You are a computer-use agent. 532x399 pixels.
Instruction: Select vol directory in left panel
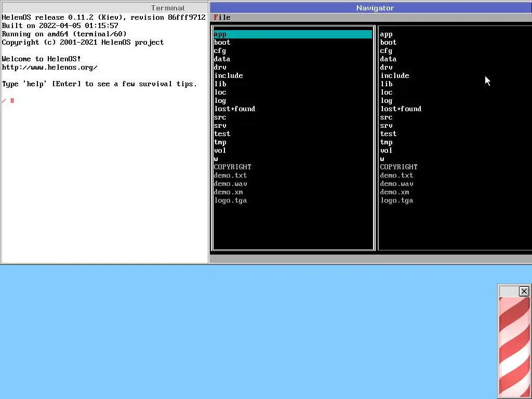click(x=220, y=150)
